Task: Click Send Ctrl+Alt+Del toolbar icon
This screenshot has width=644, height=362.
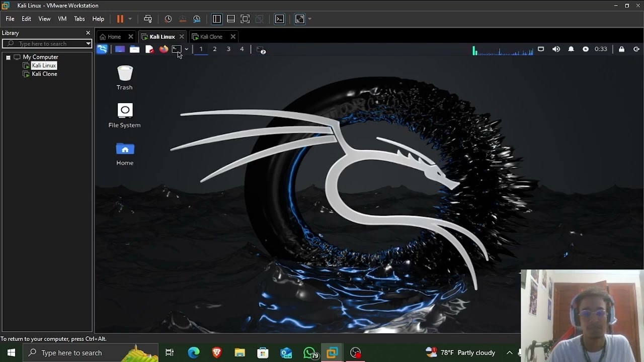Action: (148, 19)
